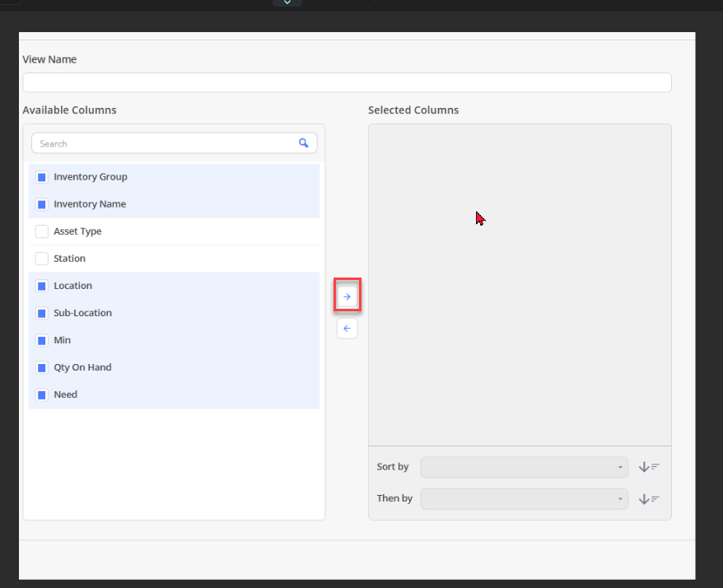Select the 'Inventory Name' label text

[90, 204]
